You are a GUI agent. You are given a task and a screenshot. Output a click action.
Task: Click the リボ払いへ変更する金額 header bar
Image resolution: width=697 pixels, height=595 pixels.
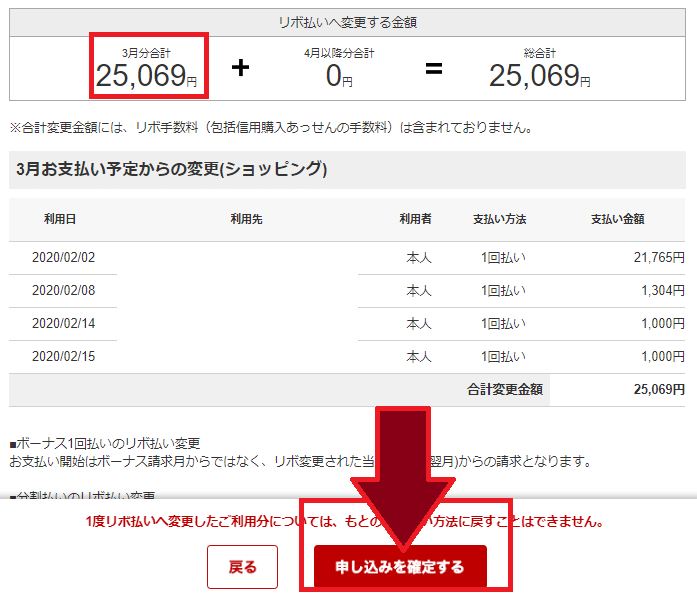click(x=348, y=21)
